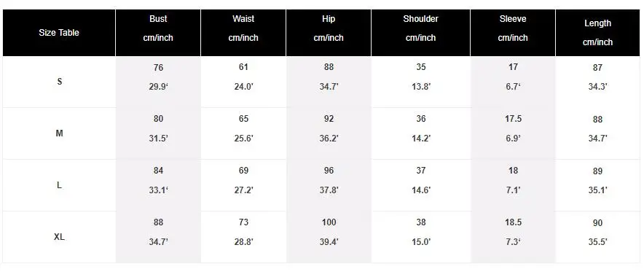Click the 29.9 inch bust measurement

point(159,87)
